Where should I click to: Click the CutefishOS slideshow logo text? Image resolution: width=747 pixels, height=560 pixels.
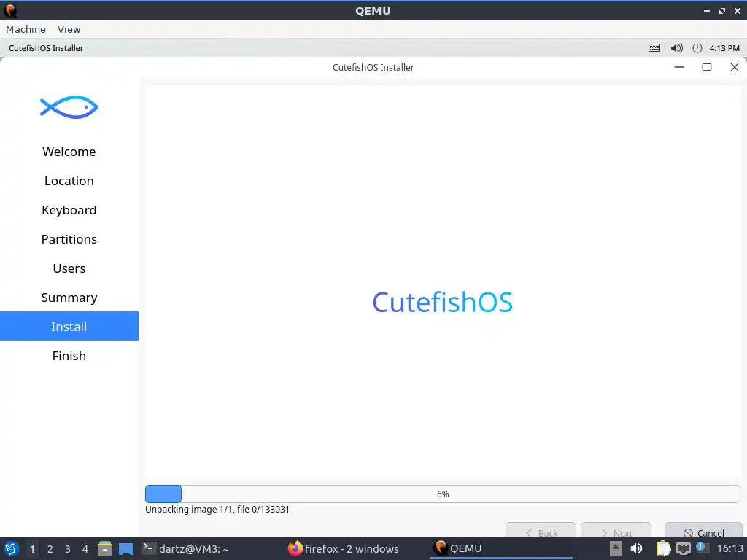(443, 302)
